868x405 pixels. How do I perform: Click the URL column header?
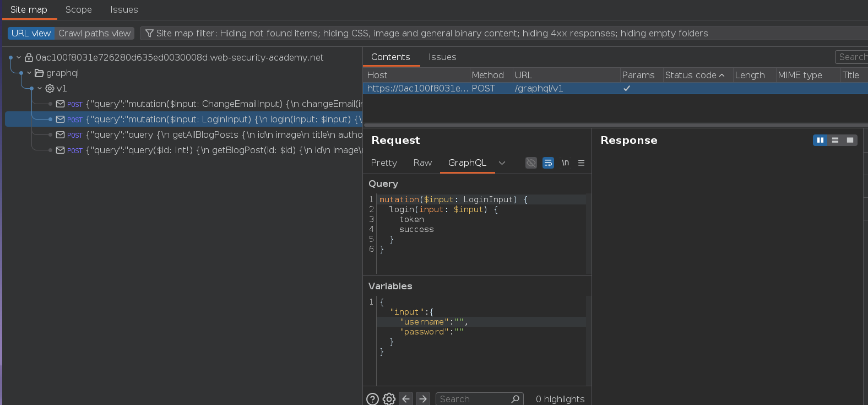point(566,75)
